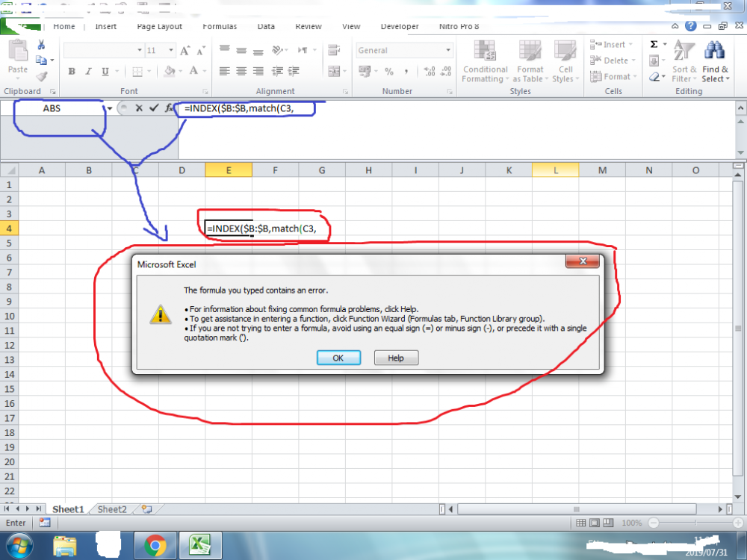This screenshot has height=560, width=747.
Task: Click the formula bar text
Action: tap(239, 108)
